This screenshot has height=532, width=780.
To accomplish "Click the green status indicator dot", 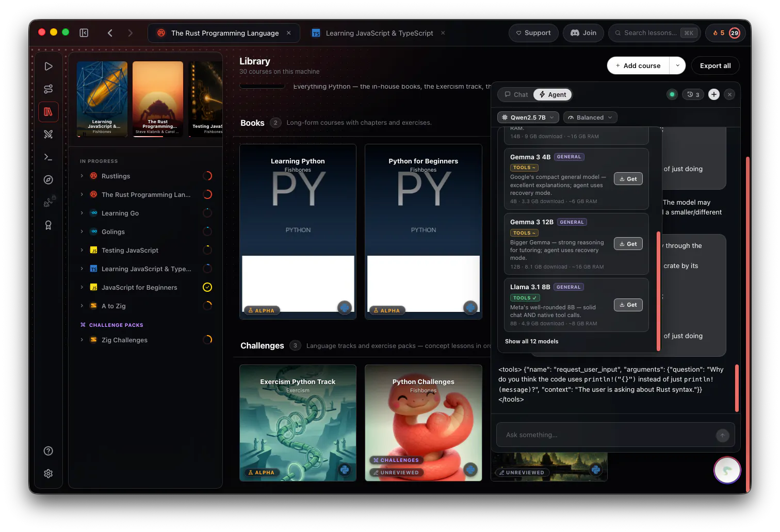I will 672,94.
